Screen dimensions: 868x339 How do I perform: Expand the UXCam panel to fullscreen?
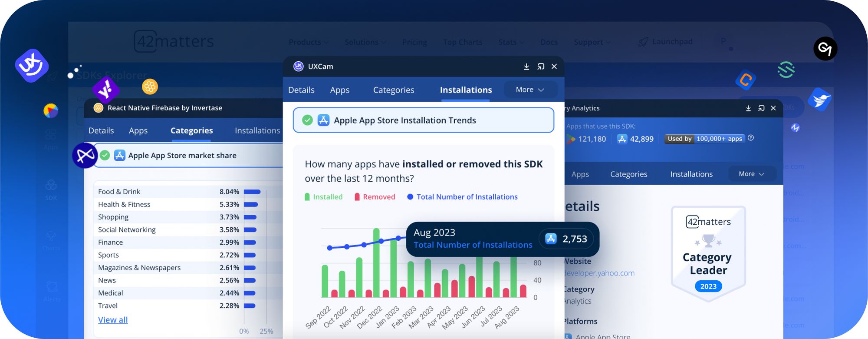pyautogui.click(x=541, y=66)
